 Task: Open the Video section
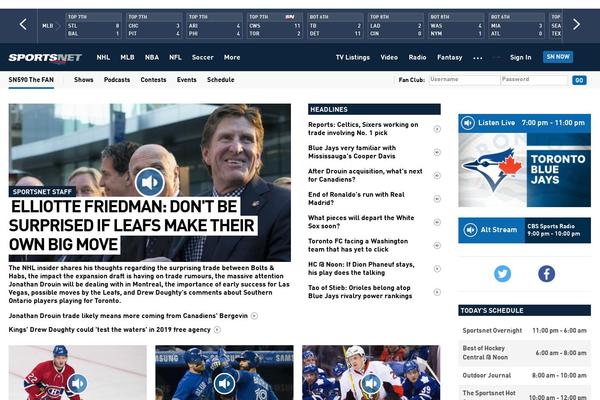coord(389,57)
